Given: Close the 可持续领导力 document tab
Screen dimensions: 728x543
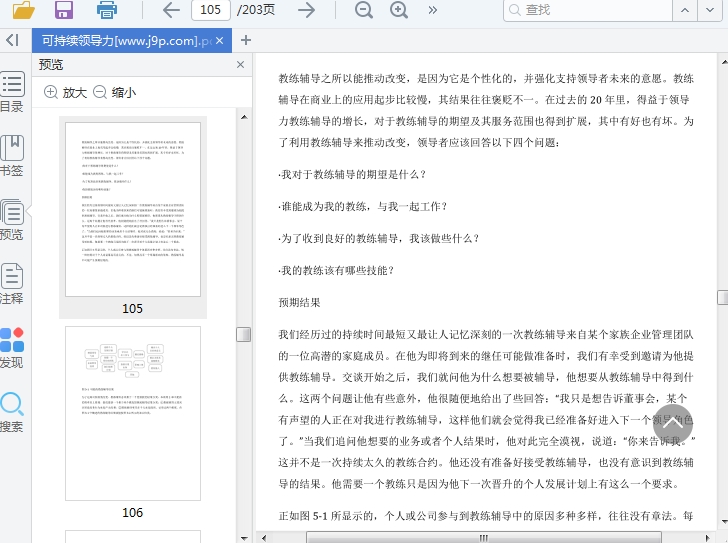Looking at the screenshot, I should point(220,41).
